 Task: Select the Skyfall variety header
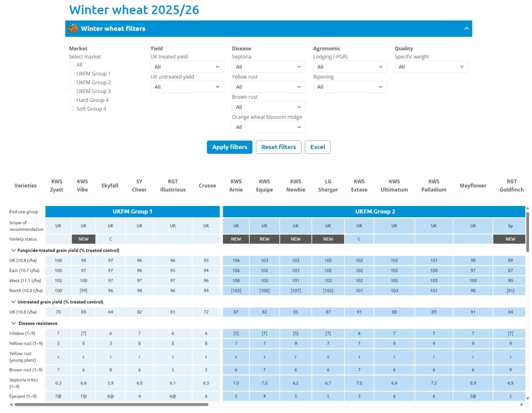click(x=110, y=186)
